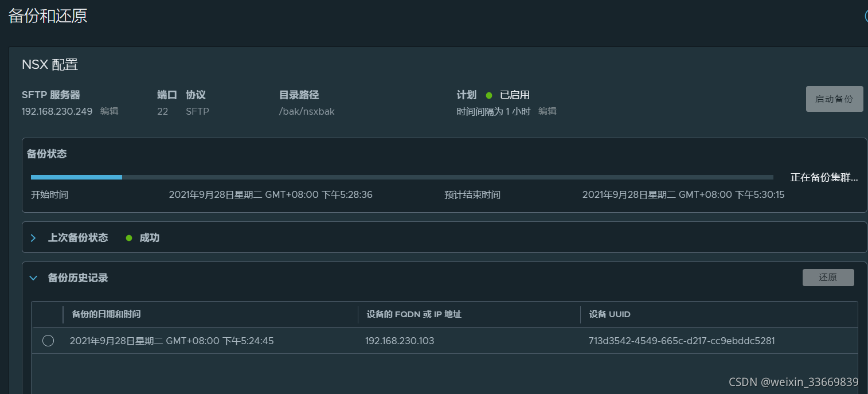Click the UUID value 713d3542-4549-665c-d217-cc9ebddc5281
Image resolution: width=868 pixels, height=394 pixels.
(x=682, y=341)
